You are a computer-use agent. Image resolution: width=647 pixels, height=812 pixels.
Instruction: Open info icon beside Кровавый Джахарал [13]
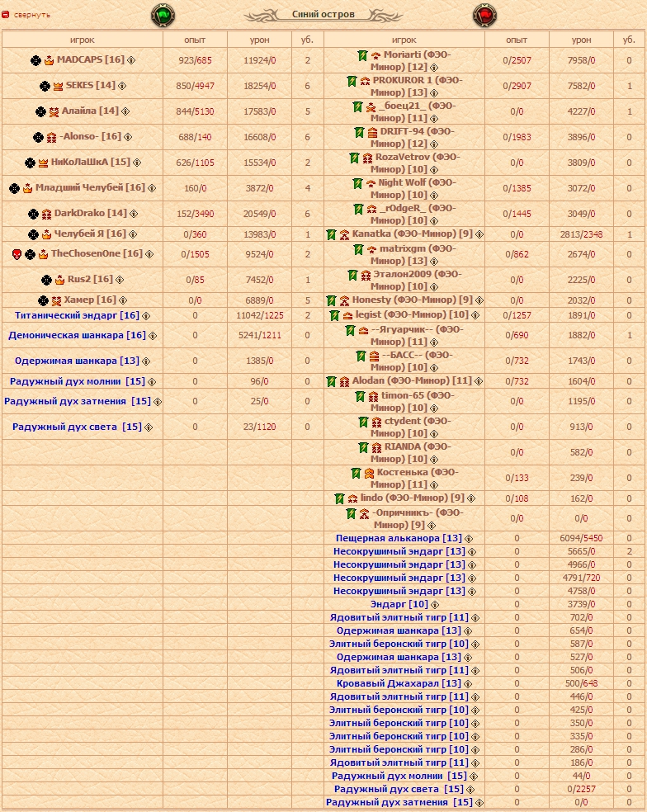(x=468, y=684)
